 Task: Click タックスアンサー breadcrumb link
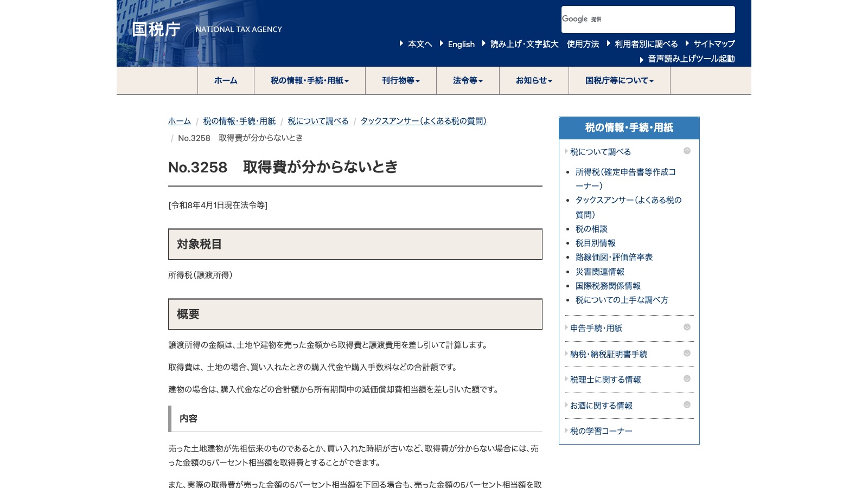(424, 121)
